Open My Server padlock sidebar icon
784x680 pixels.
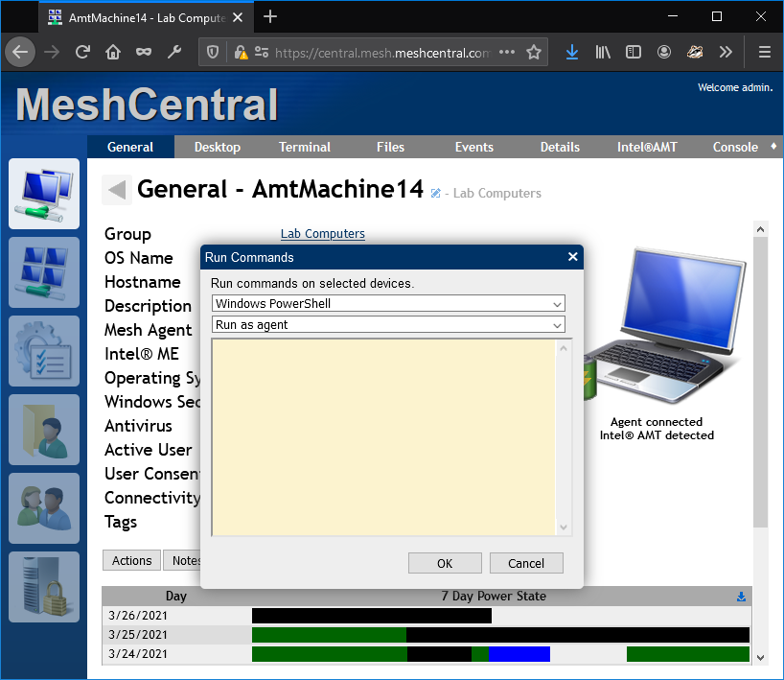44,587
